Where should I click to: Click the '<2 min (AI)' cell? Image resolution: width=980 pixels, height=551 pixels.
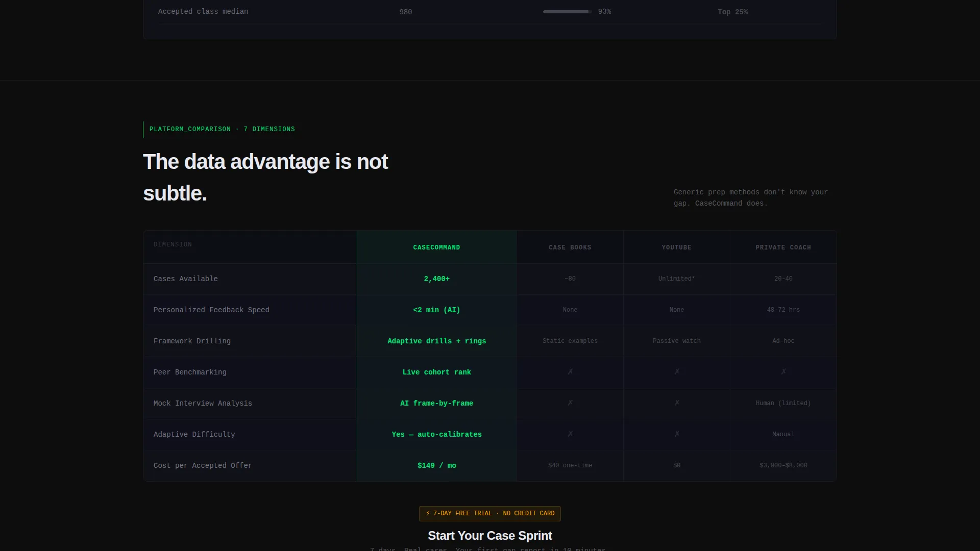[x=437, y=310]
